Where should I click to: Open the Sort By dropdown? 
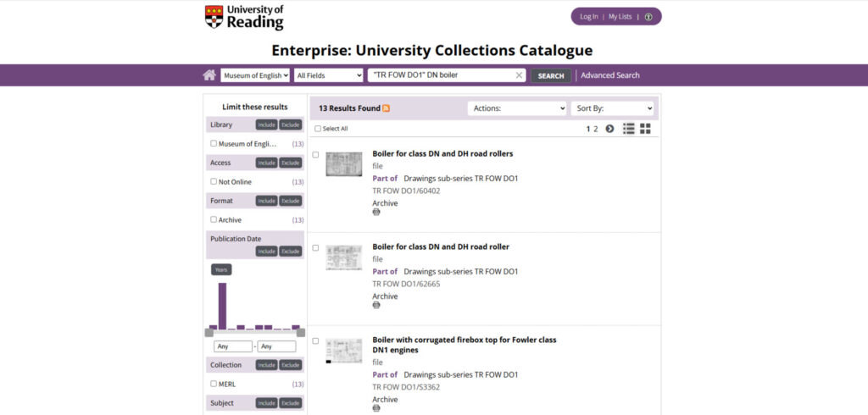[x=612, y=108]
